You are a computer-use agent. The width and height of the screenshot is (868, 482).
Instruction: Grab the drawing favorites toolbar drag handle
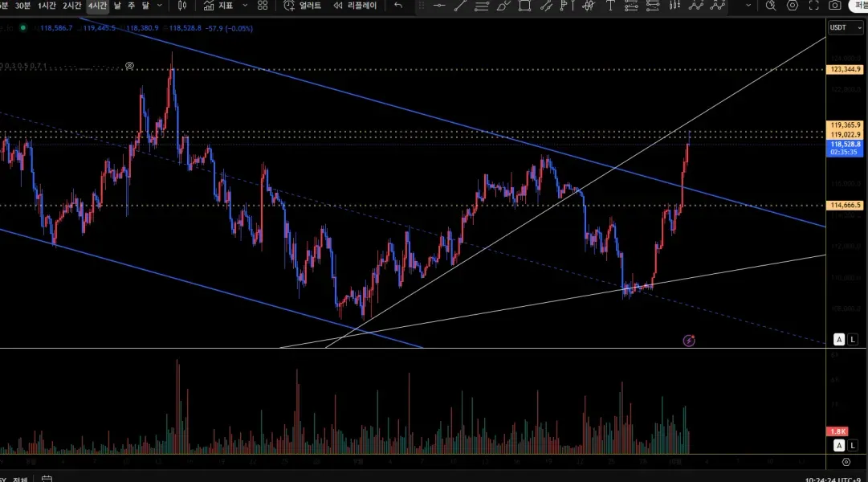pyautogui.click(x=422, y=6)
